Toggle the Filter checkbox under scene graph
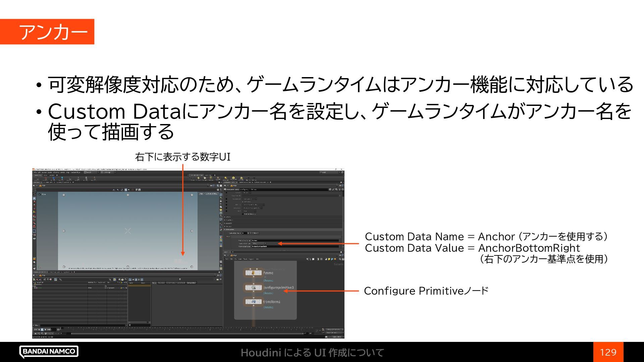Screen dimensions: 644x362 [x=34, y=325]
